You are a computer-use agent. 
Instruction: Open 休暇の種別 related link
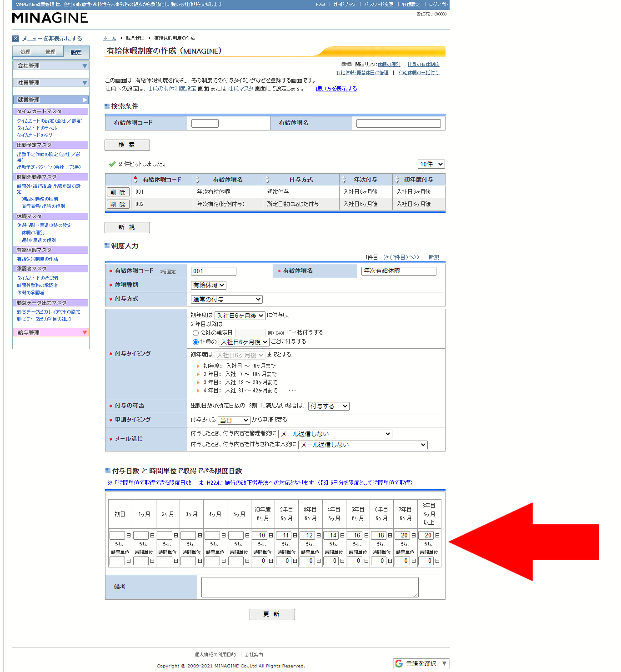389,65
